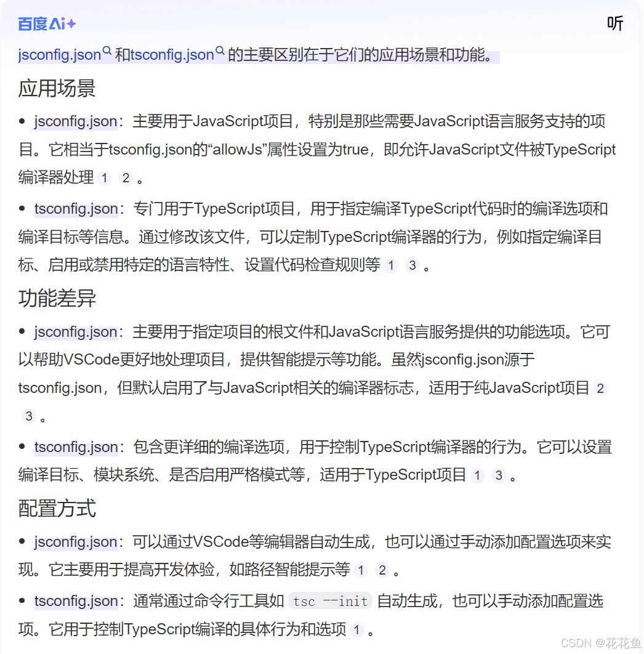Open citation 2 after 如路径智能提示等

coord(382,570)
